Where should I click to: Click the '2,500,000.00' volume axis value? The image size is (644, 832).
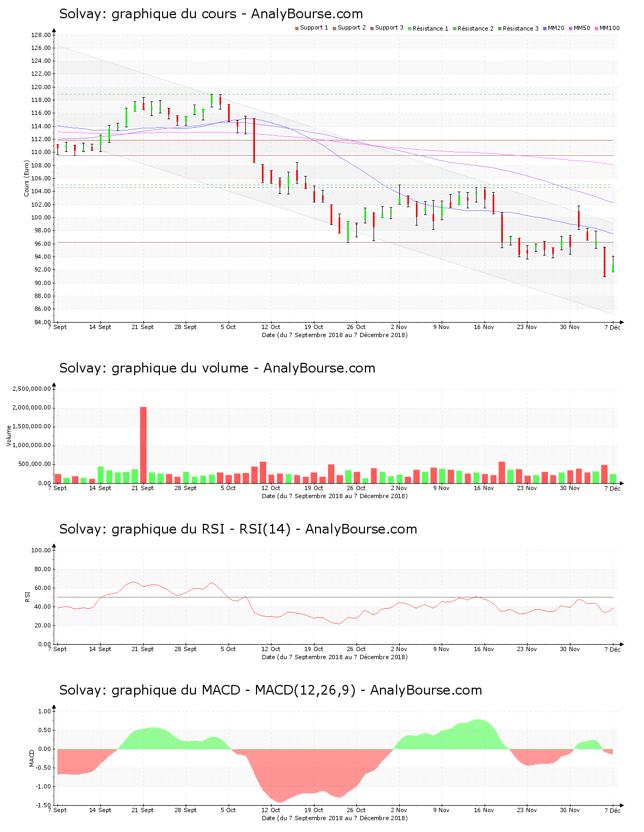pos(32,389)
